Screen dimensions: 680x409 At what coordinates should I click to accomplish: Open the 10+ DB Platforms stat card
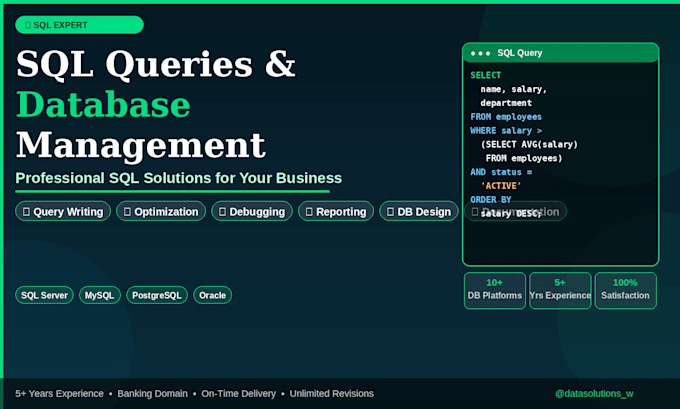click(495, 290)
